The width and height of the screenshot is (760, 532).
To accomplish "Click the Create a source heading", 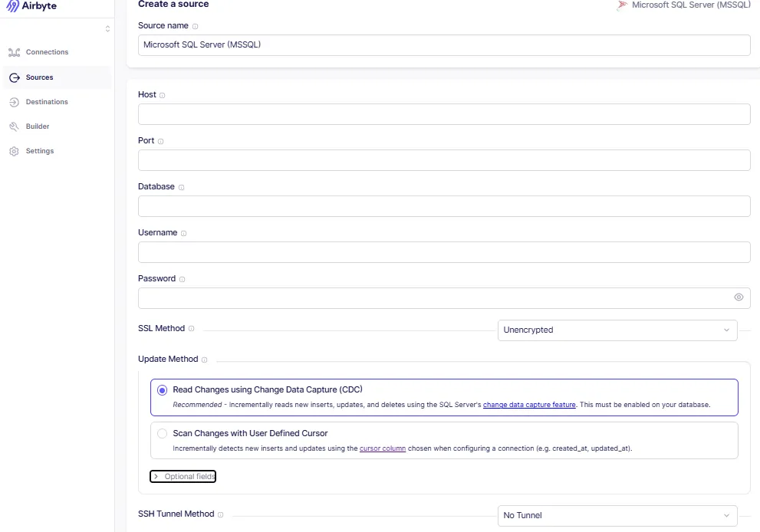I will pos(173,5).
